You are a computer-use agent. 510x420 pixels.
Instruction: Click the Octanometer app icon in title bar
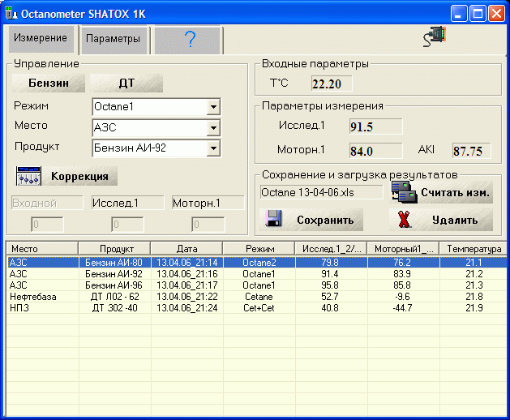(x=11, y=13)
